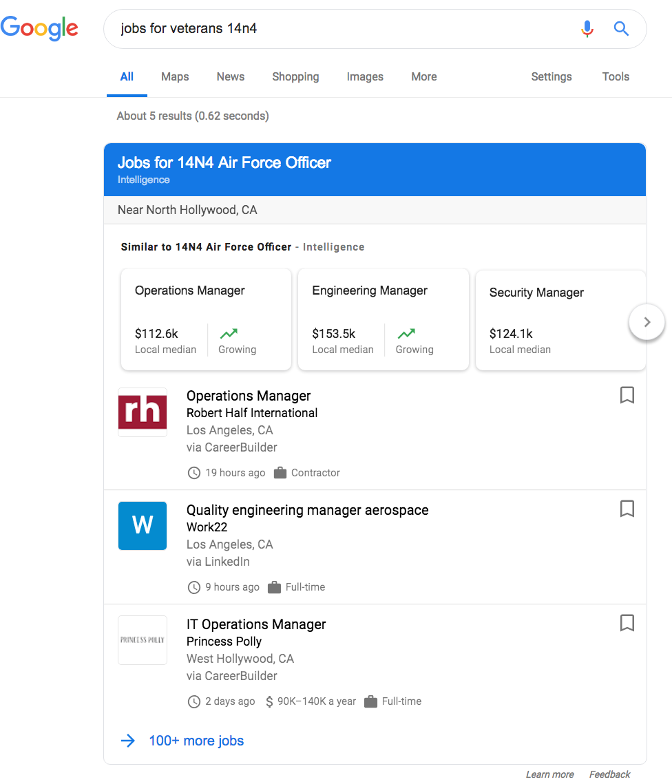Open the Settings menu
This screenshot has height=784, width=672.
551,77
